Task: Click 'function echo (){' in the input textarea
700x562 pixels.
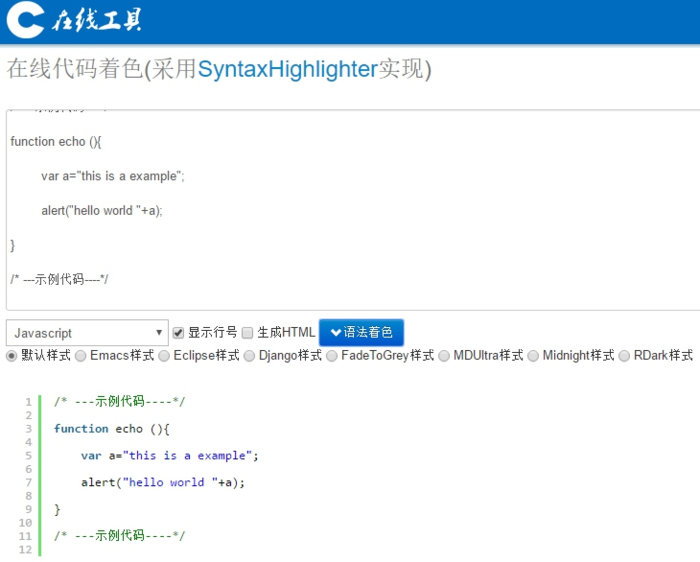Action: point(56,142)
